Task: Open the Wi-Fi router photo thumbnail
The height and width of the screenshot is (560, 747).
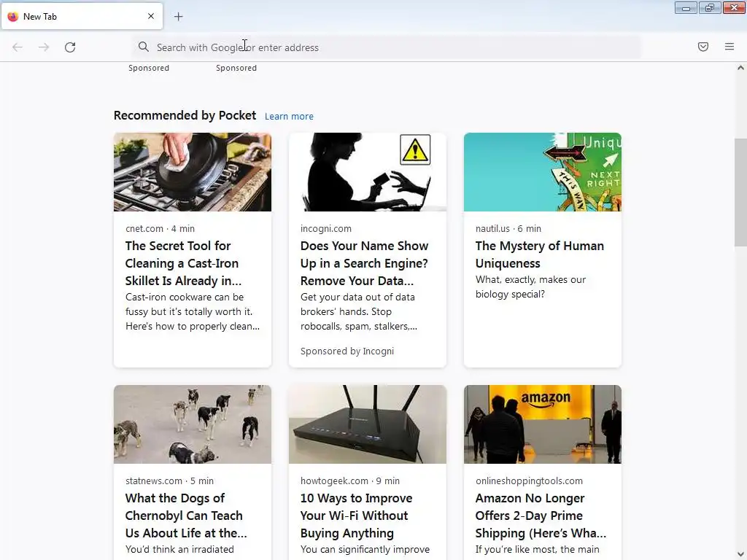Action: [368, 424]
